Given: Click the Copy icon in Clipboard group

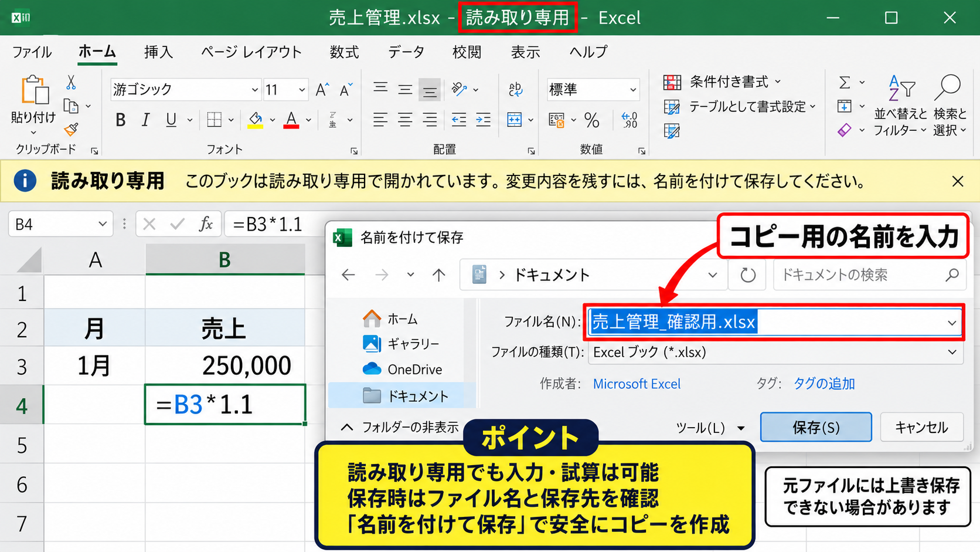Looking at the screenshot, I should pyautogui.click(x=71, y=106).
